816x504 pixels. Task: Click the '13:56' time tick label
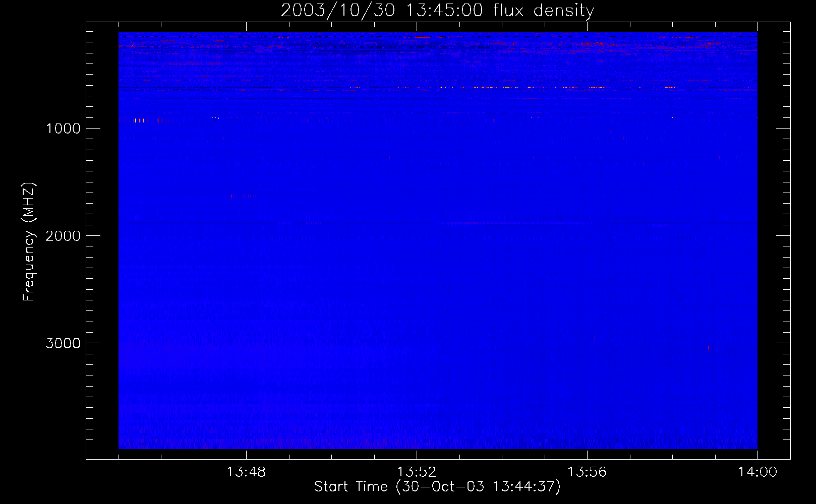[x=587, y=472]
